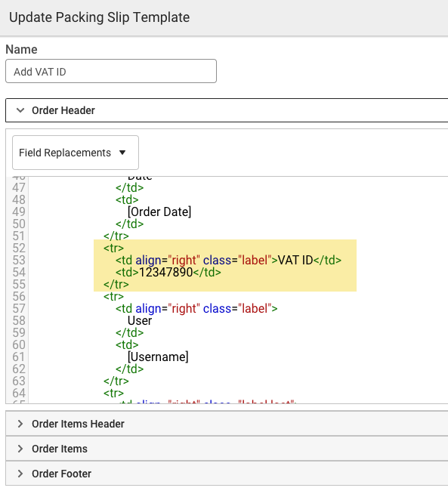Click the </td> tag on line 62
Screen dimensions: 448x494
pos(129,369)
